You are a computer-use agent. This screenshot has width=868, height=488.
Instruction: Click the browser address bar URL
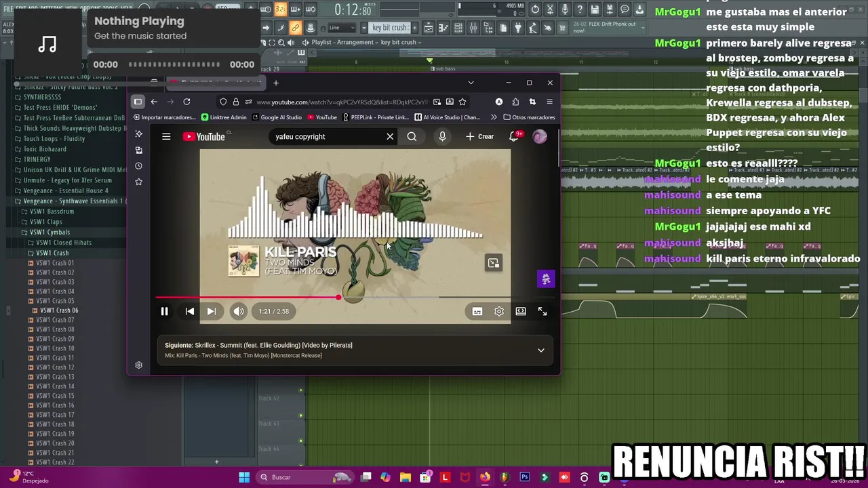[x=342, y=102]
